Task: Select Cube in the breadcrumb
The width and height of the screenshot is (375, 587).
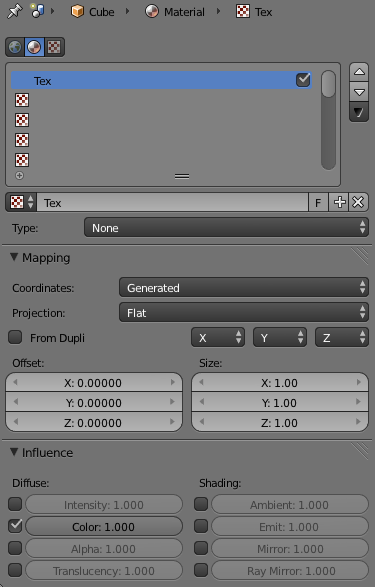Action: point(93,12)
